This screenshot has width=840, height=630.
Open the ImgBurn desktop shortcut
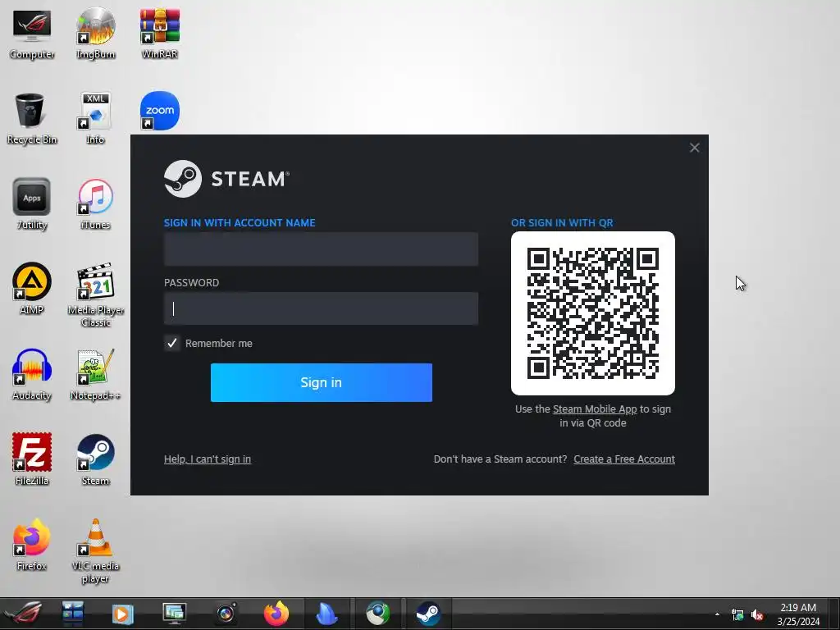[95, 33]
